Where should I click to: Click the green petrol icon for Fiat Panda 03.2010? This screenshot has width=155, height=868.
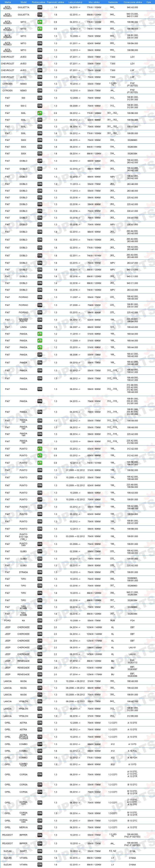[x=40, y=347]
